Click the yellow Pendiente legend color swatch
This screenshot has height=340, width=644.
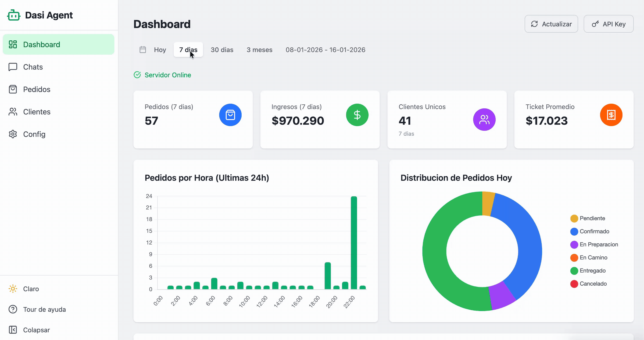pyautogui.click(x=574, y=218)
